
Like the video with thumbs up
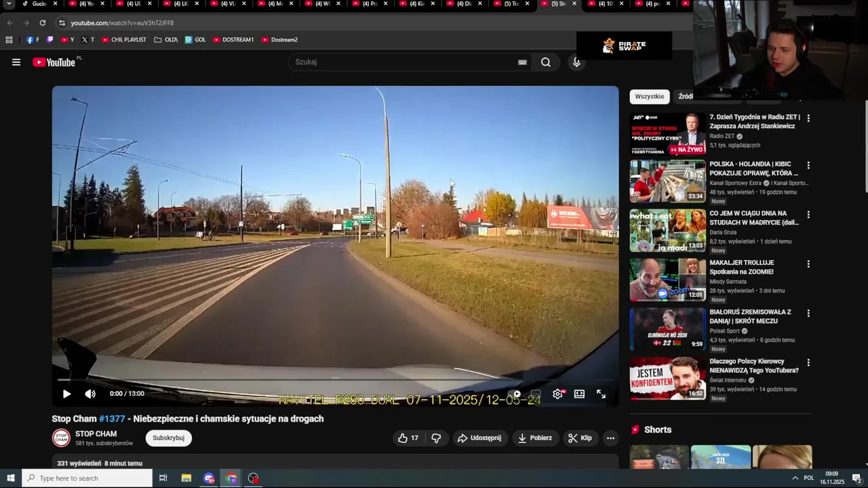pyautogui.click(x=408, y=438)
